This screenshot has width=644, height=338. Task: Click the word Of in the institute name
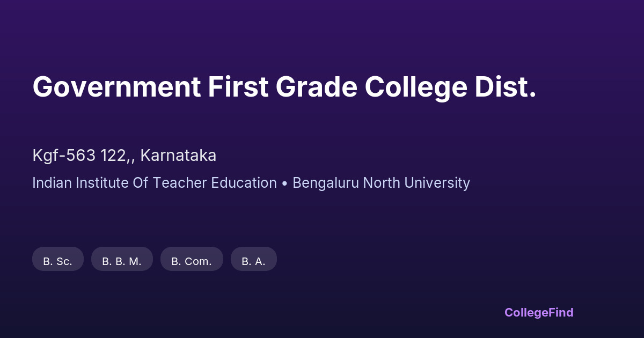pos(142,183)
